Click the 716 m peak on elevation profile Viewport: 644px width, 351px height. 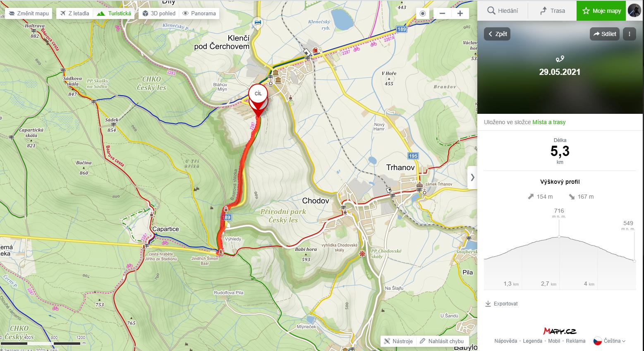(x=559, y=236)
